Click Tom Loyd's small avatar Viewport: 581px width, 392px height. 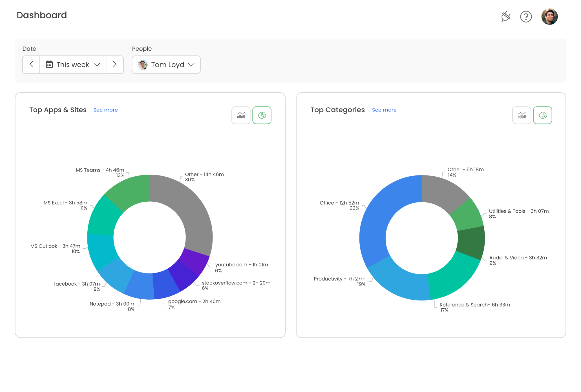tap(143, 65)
